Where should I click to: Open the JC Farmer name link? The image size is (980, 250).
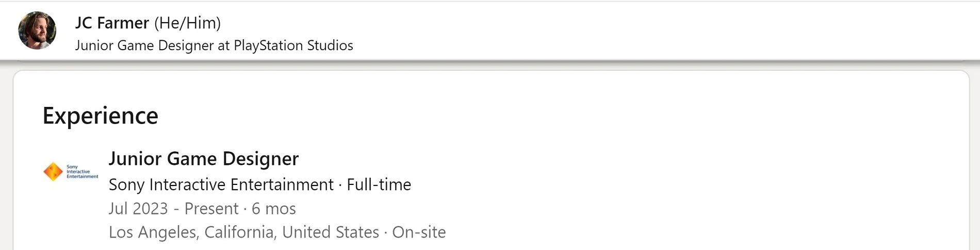[x=112, y=23]
